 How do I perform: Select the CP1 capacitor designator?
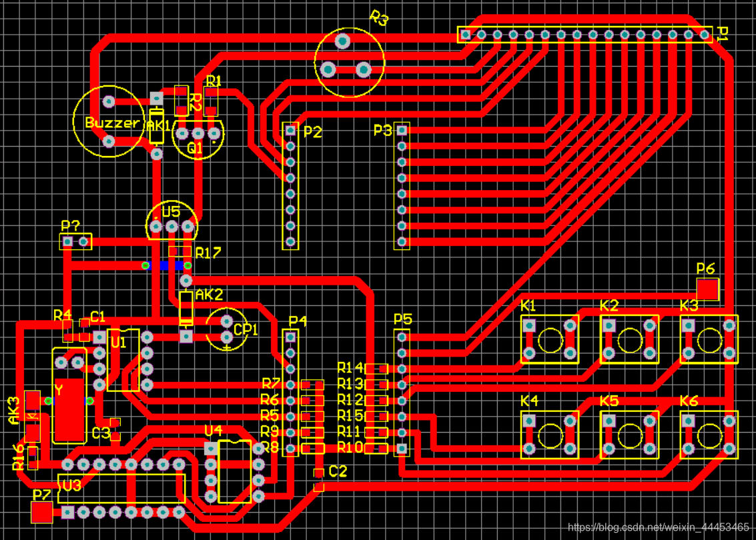tap(246, 329)
